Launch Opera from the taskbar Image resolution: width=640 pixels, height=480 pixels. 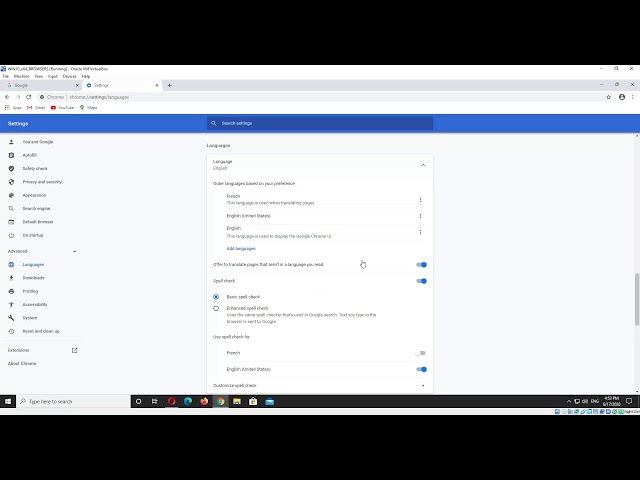point(171,402)
